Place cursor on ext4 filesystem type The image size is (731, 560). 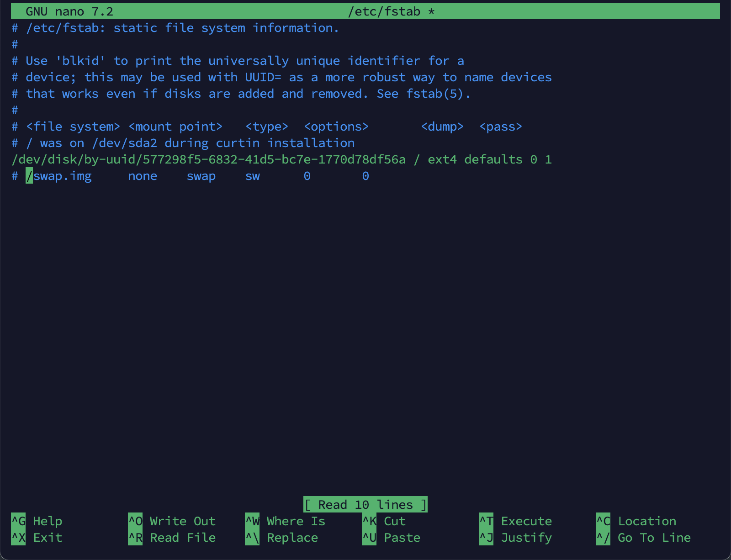(442, 159)
